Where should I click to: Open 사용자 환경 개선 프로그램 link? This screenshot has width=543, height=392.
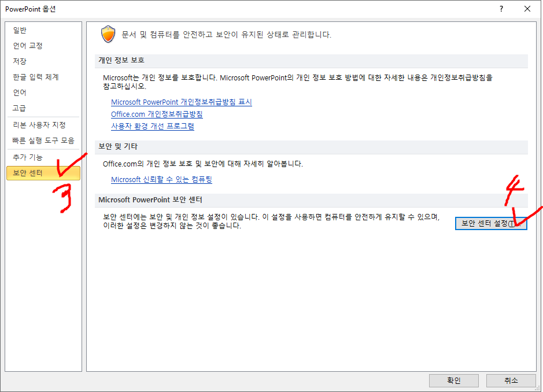coord(153,127)
